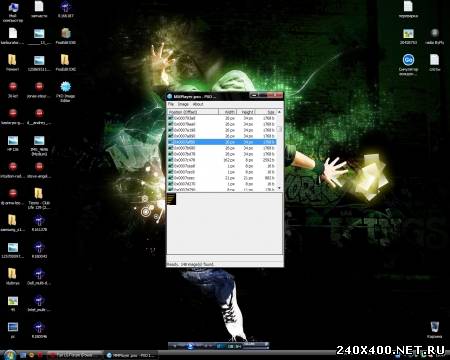Sort list by Height column header
Image resolution: width=450 pixels, height=360 pixels.
(x=246, y=112)
